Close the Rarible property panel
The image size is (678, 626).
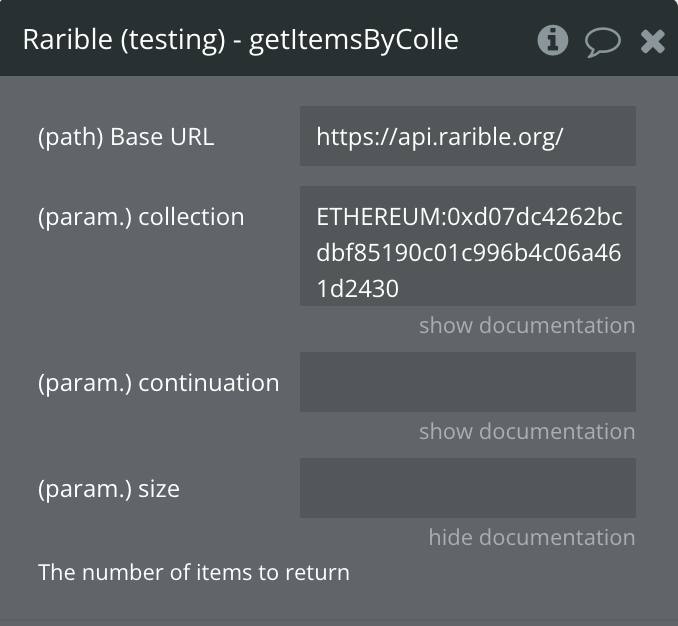tap(652, 42)
